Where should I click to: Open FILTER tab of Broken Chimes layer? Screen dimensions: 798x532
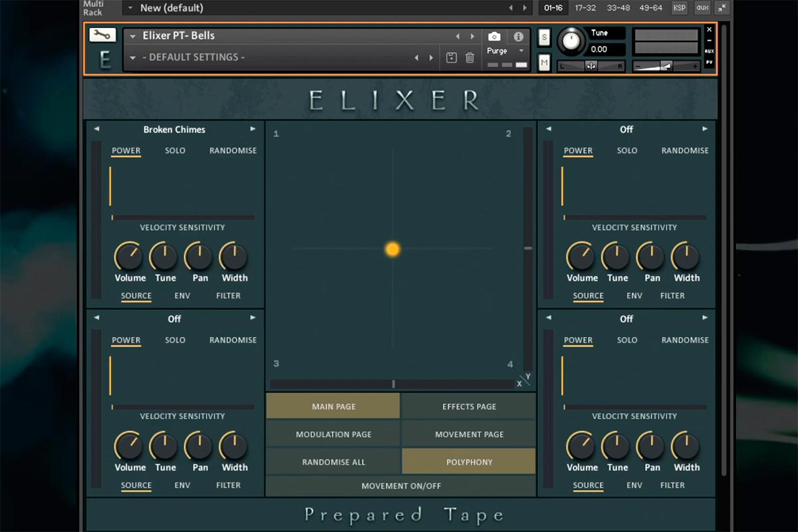click(228, 296)
